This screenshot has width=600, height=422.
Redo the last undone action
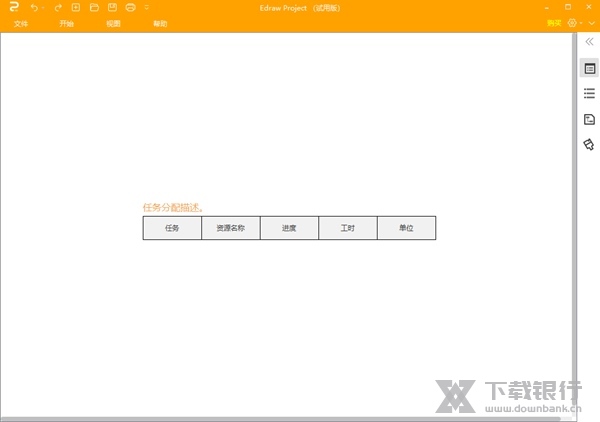click(58, 8)
